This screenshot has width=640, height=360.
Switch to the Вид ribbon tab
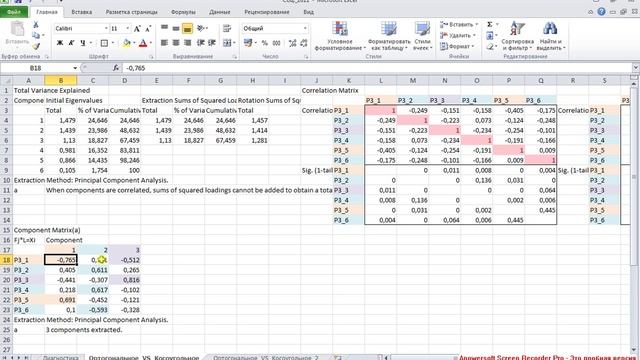309,12
